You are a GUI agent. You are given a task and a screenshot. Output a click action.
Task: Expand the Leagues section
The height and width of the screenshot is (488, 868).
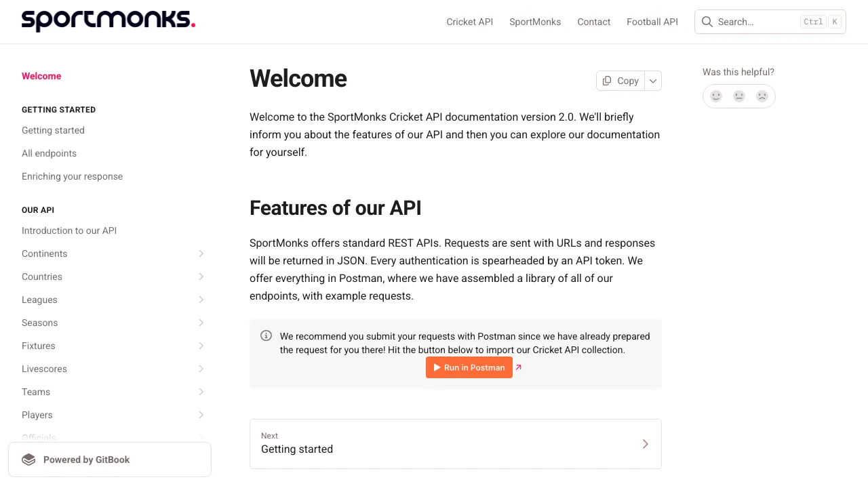[201, 300]
